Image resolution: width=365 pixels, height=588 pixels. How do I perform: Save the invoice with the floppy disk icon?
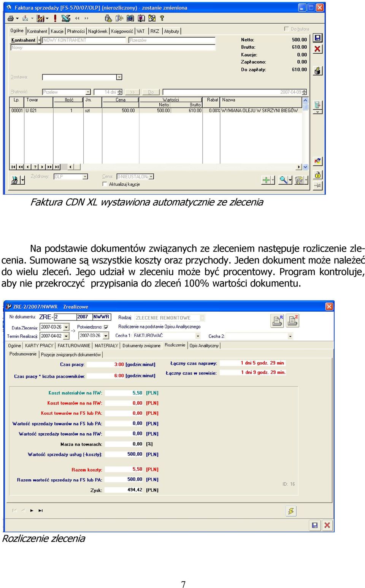tap(317, 38)
